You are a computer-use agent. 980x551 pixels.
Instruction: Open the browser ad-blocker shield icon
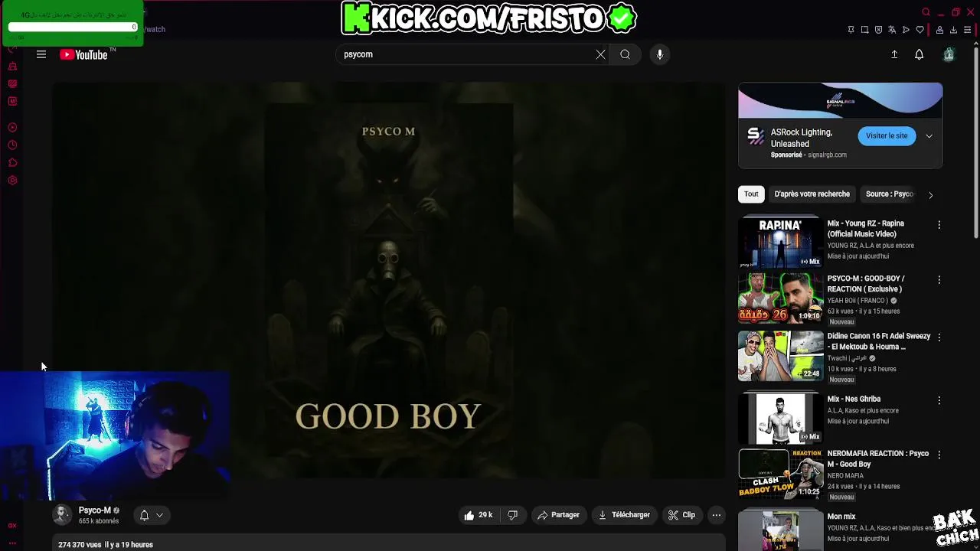coord(878,30)
